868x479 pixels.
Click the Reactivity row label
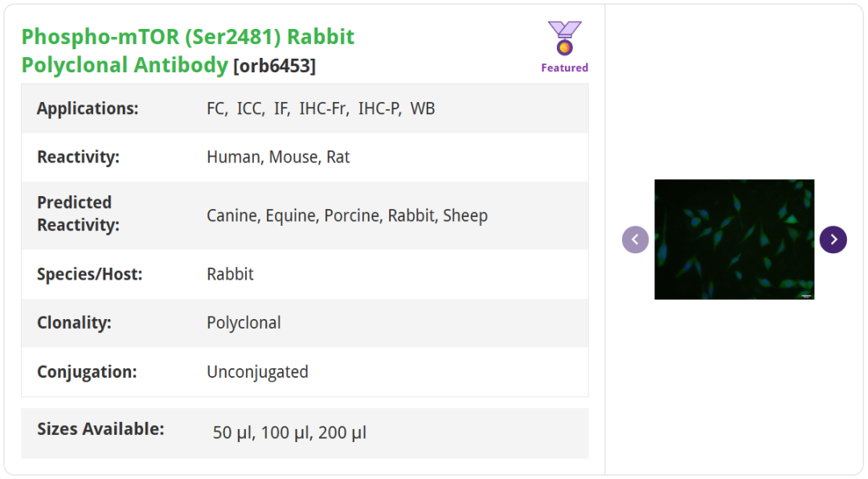click(x=78, y=158)
